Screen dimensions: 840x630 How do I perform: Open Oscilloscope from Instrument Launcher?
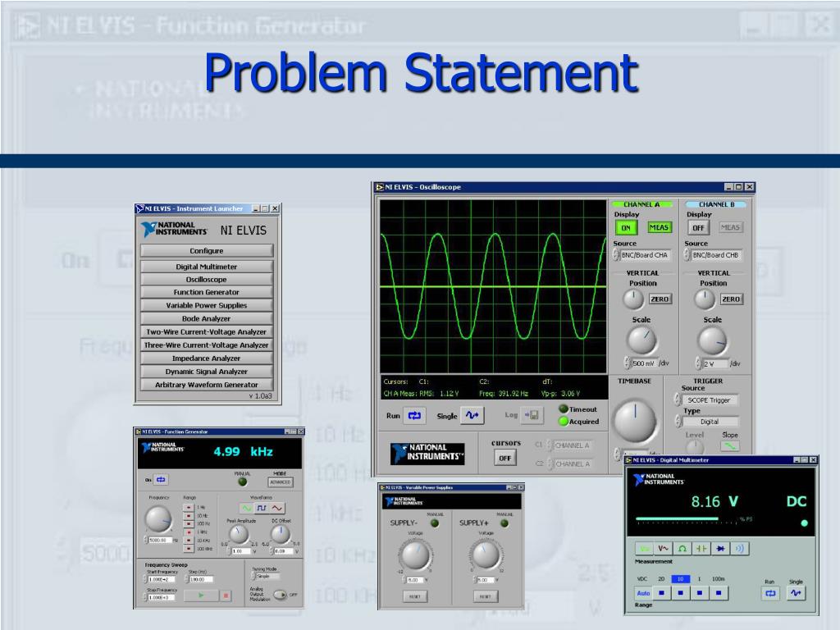point(206,279)
